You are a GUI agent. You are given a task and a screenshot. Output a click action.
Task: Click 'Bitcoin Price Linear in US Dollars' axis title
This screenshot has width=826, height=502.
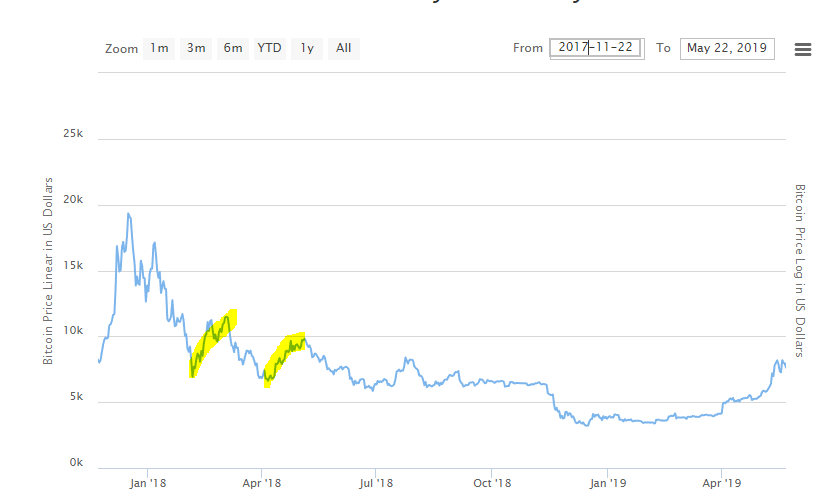click(48, 271)
